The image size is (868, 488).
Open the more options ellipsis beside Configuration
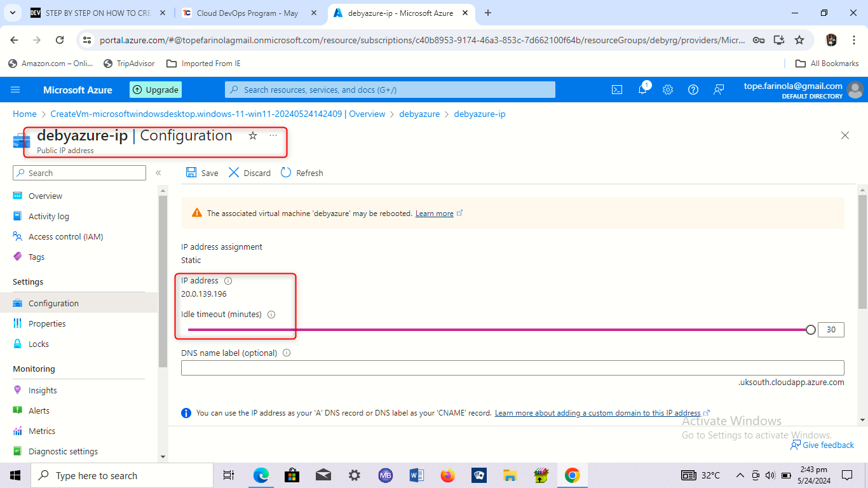pyautogui.click(x=273, y=135)
